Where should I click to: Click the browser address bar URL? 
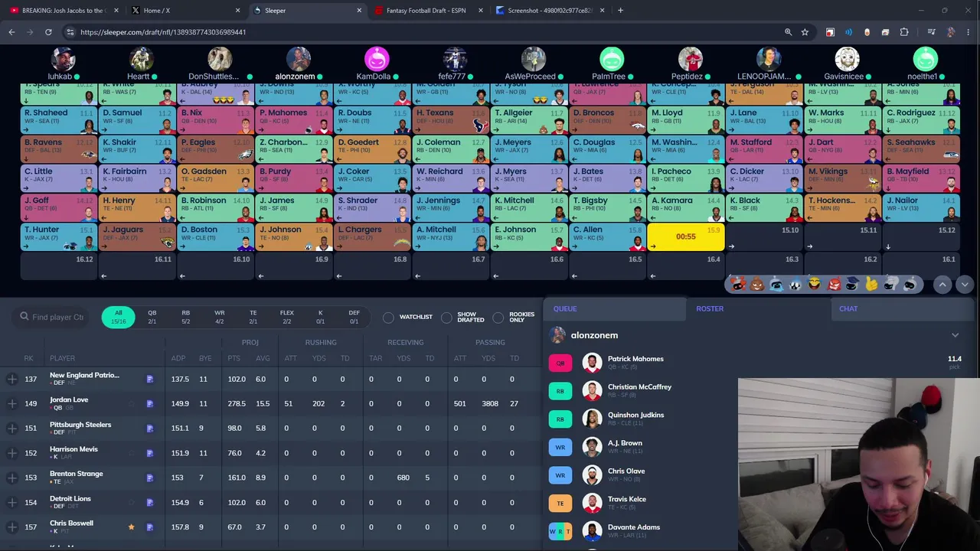(163, 32)
